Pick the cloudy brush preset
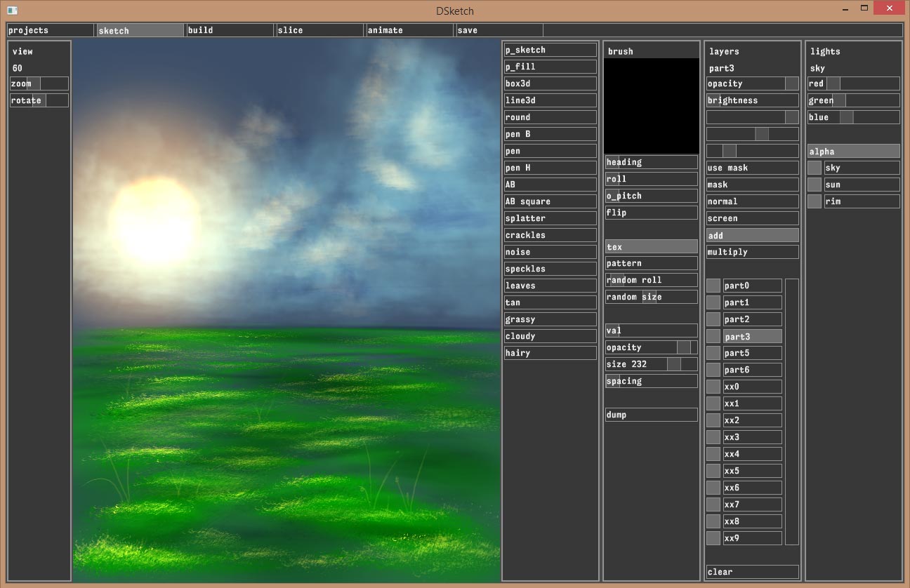Image resolution: width=910 pixels, height=588 pixels. pos(550,336)
